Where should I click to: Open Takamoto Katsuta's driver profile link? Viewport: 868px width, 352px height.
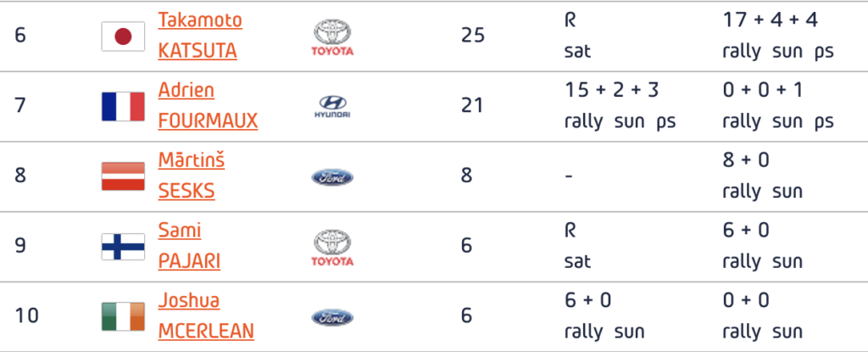click(x=200, y=36)
